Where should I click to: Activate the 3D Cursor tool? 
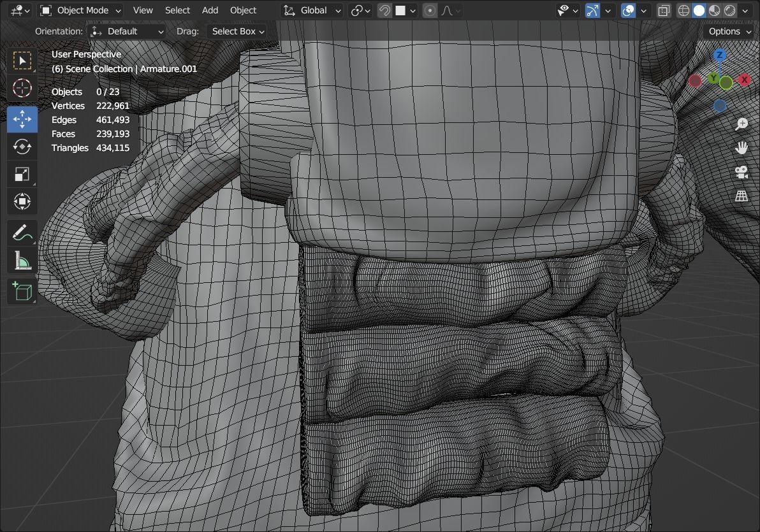point(22,89)
